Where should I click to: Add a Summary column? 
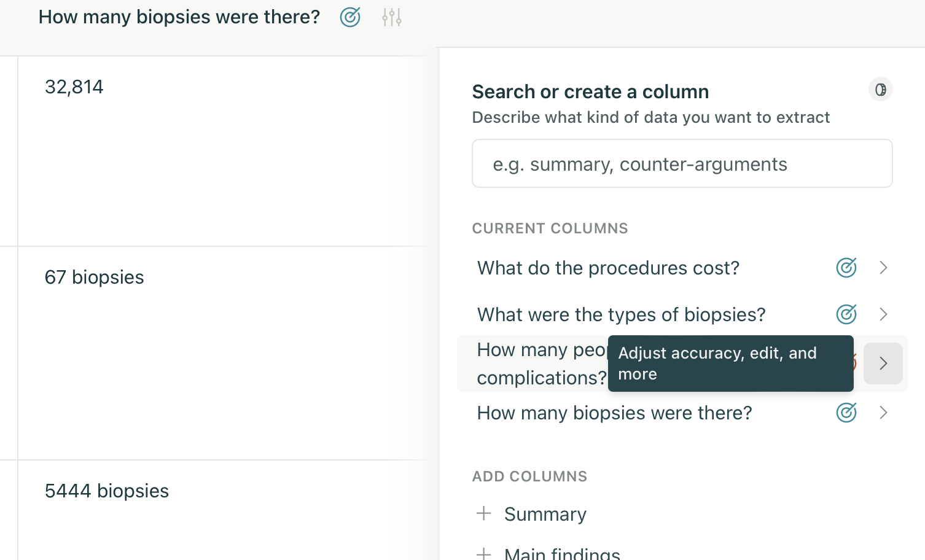tap(545, 514)
